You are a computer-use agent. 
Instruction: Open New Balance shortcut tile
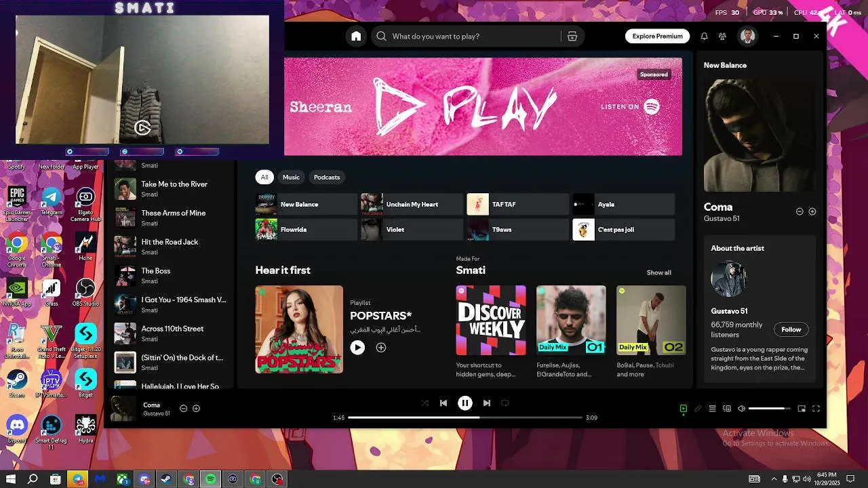[x=307, y=204]
